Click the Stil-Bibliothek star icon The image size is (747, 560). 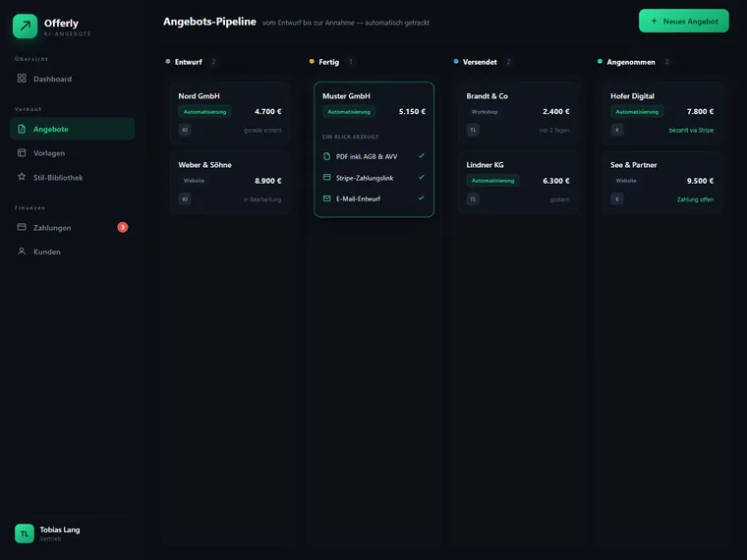click(22, 177)
